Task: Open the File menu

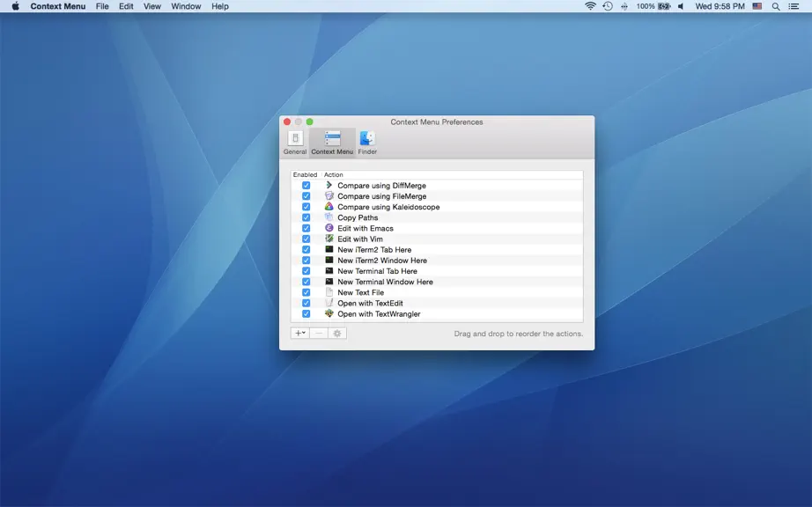Action: pos(102,6)
